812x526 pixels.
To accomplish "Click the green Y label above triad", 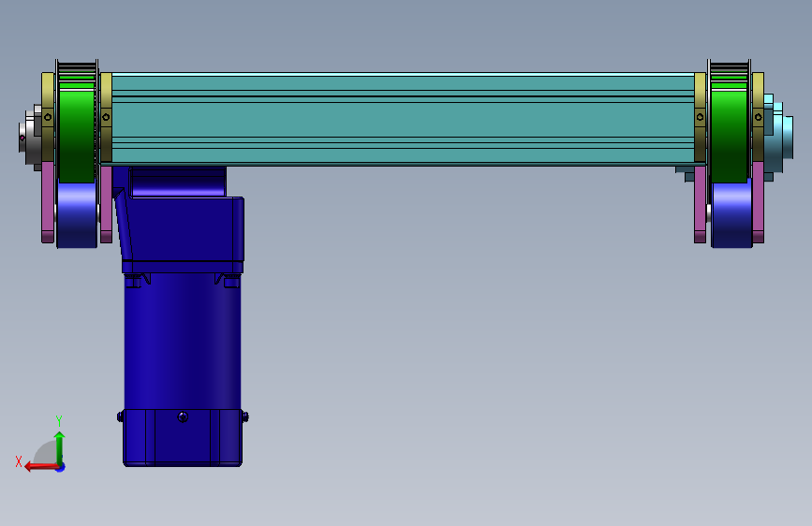I will (59, 420).
